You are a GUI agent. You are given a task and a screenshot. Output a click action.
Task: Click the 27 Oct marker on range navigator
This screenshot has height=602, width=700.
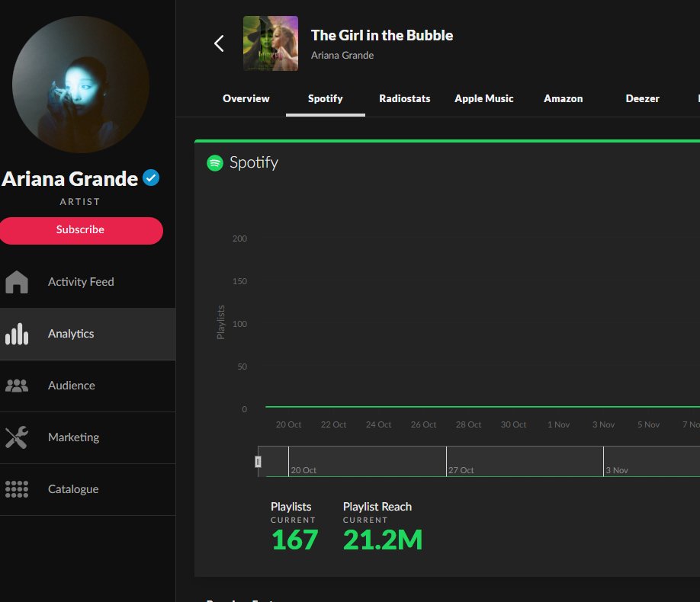[461, 470]
